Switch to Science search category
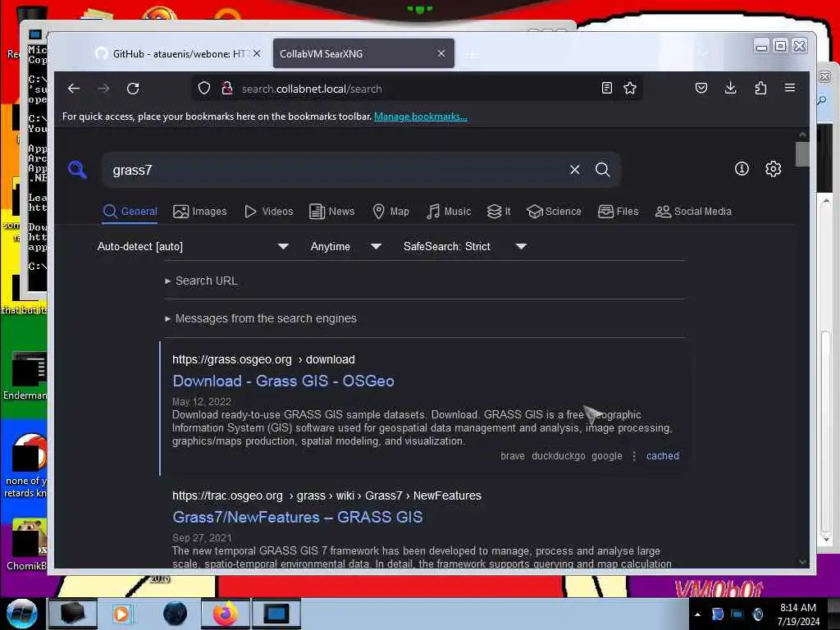Image resolution: width=840 pixels, height=630 pixels. pyautogui.click(x=554, y=212)
